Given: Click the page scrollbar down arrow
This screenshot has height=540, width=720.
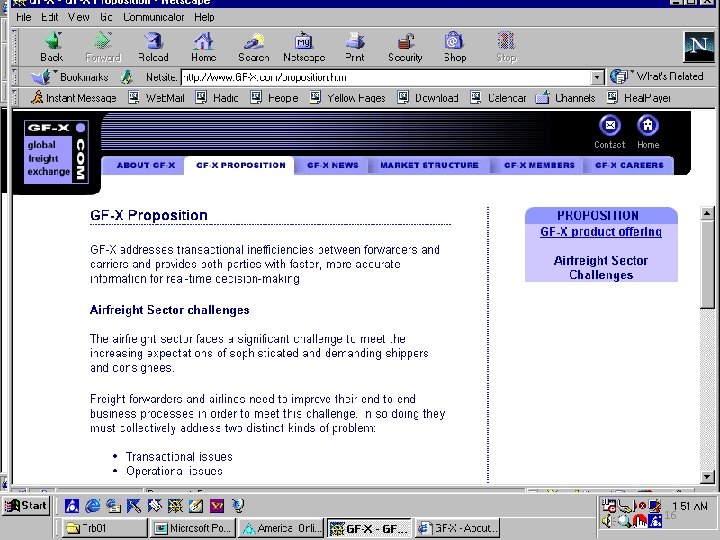Looking at the screenshot, I should click(707, 477).
